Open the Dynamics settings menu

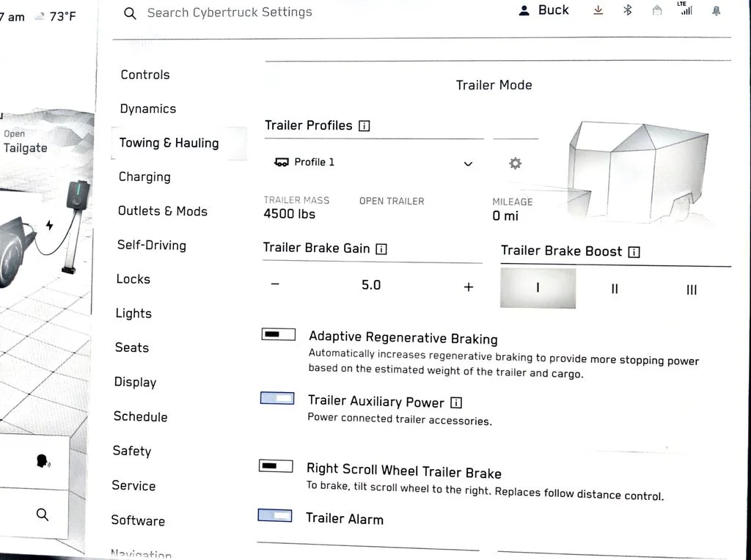pyautogui.click(x=148, y=108)
